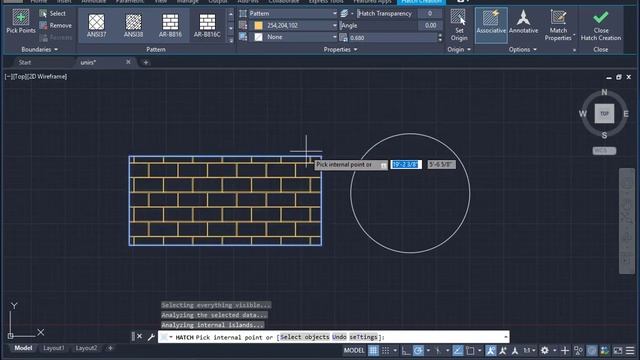Open workspace switching gear icon
The image size is (640, 360).
[544, 350]
